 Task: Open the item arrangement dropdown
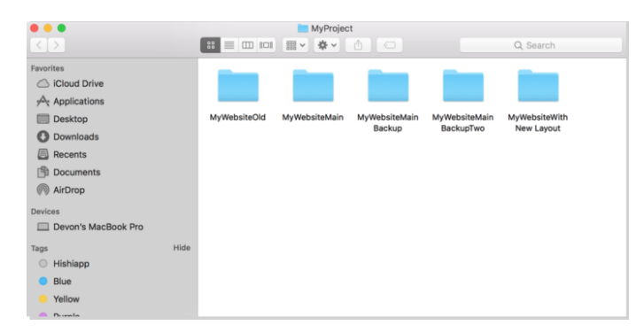point(295,45)
